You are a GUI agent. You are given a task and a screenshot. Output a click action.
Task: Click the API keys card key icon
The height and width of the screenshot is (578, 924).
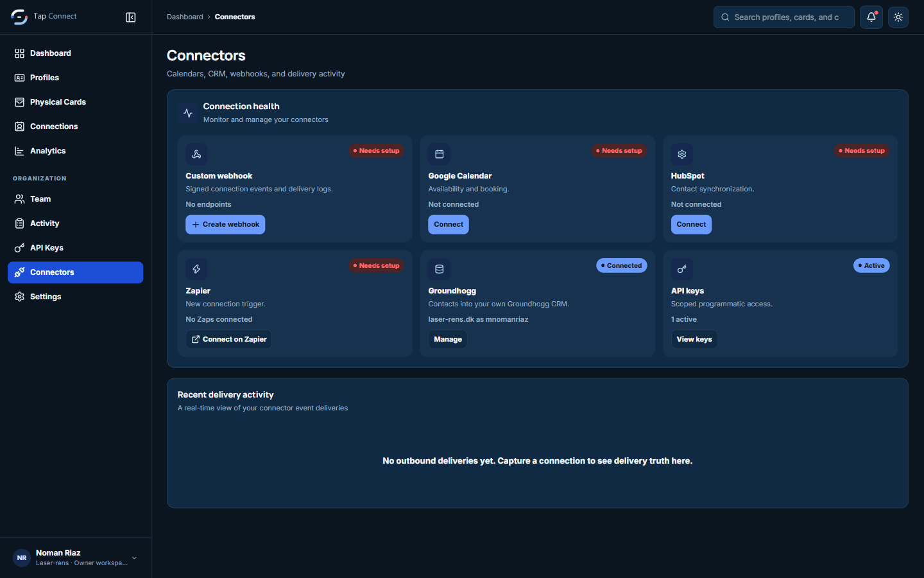pos(682,269)
